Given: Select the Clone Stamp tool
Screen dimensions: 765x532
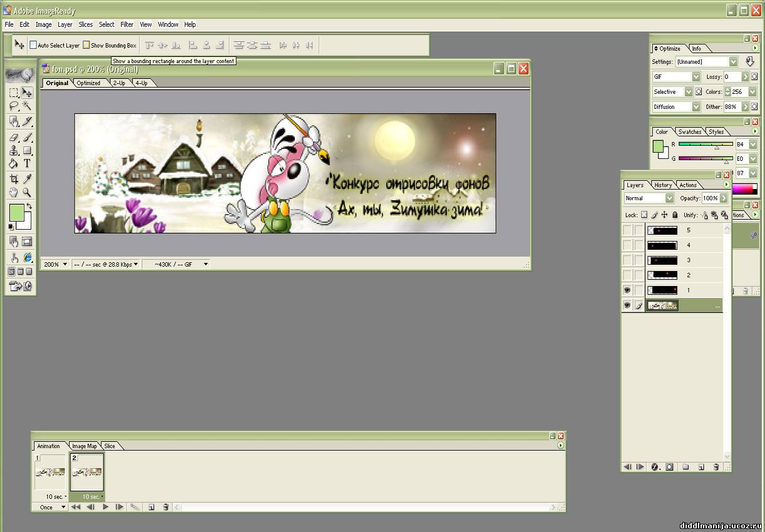Looking at the screenshot, I should click(x=14, y=150).
